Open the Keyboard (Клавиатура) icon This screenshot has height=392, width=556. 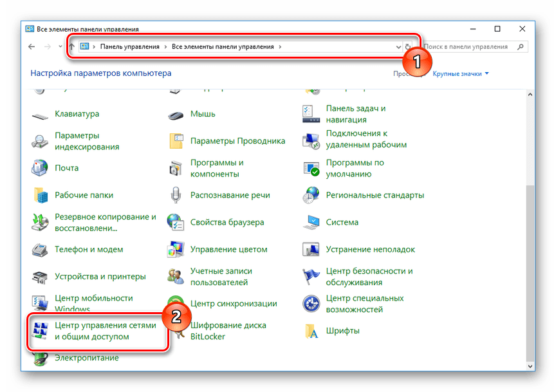coord(40,115)
